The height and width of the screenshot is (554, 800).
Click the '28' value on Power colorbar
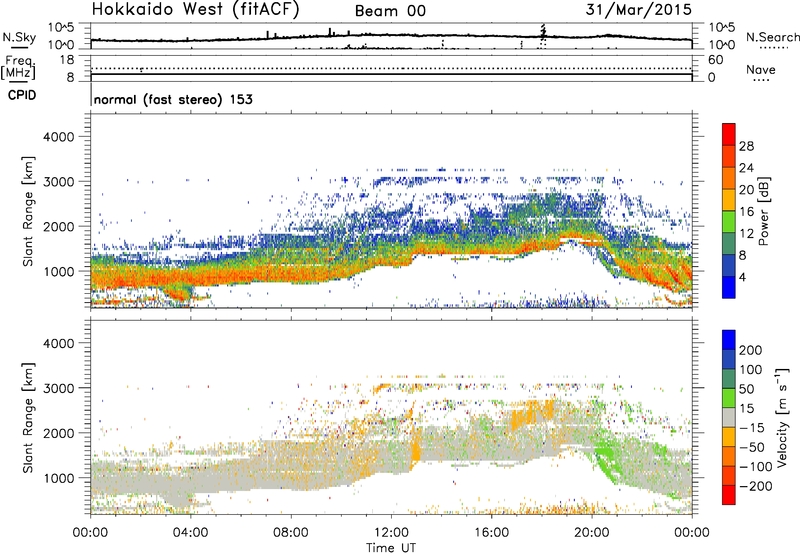(x=746, y=146)
